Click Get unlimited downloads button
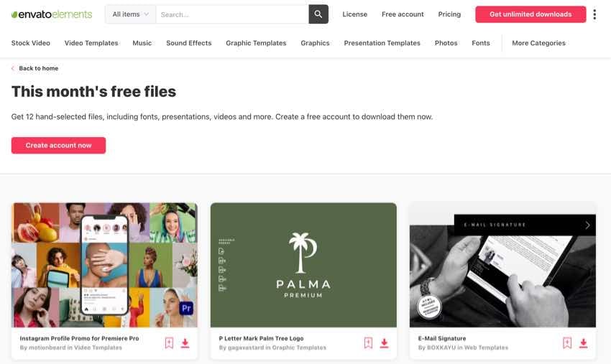Image resolution: width=611 pixels, height=364 pixels. click(x=530, y=14)
